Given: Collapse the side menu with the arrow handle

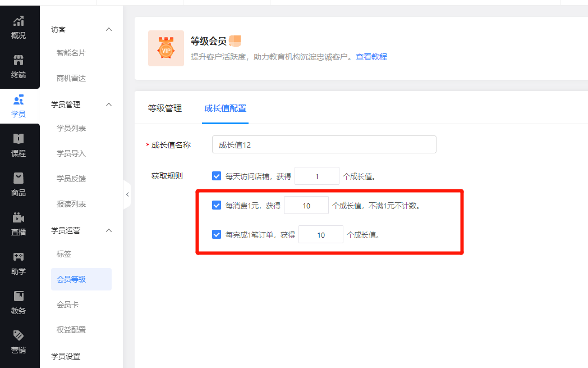Looking at the screenshot, I should [127, 194].
